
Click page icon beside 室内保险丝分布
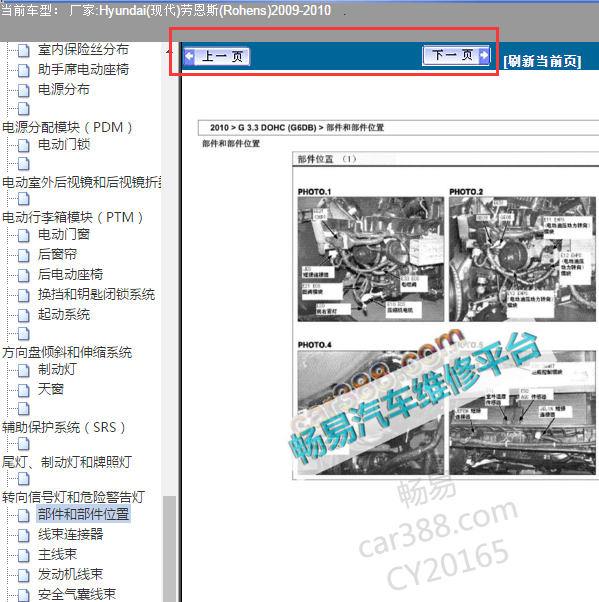pos(24,50)
